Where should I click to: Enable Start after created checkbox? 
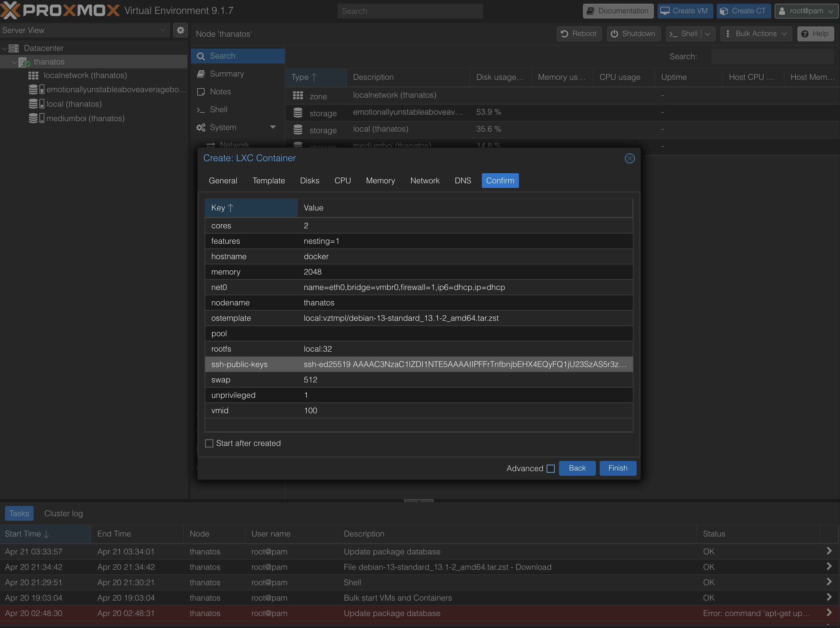point(209,443)
